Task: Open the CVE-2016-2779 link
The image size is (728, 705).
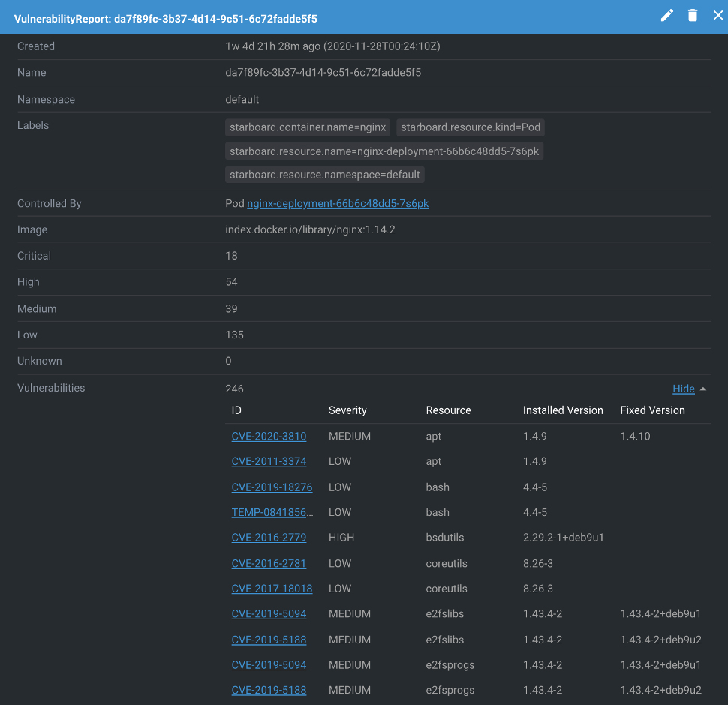Action: point(269,537)
